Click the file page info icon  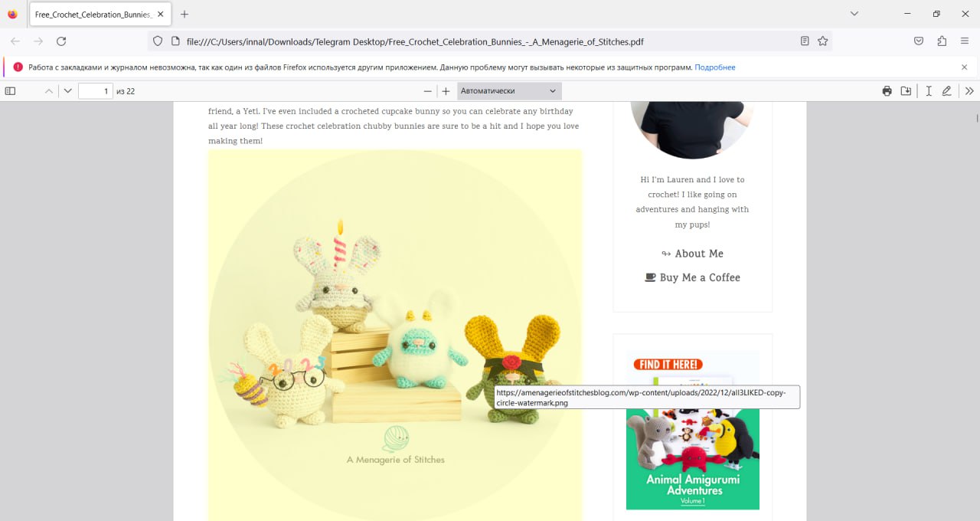(175, 41)
